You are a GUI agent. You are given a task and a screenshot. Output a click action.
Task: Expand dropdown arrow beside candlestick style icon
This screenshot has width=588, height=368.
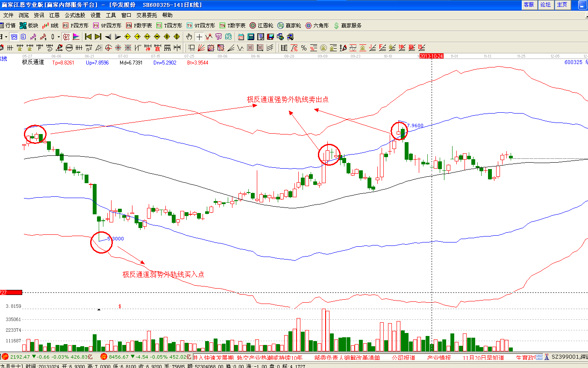click(59, 37)
